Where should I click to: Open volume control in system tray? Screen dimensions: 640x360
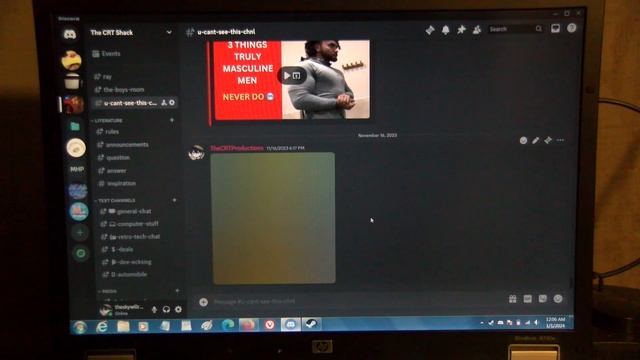pyautogui.click(x=536, y=323)
